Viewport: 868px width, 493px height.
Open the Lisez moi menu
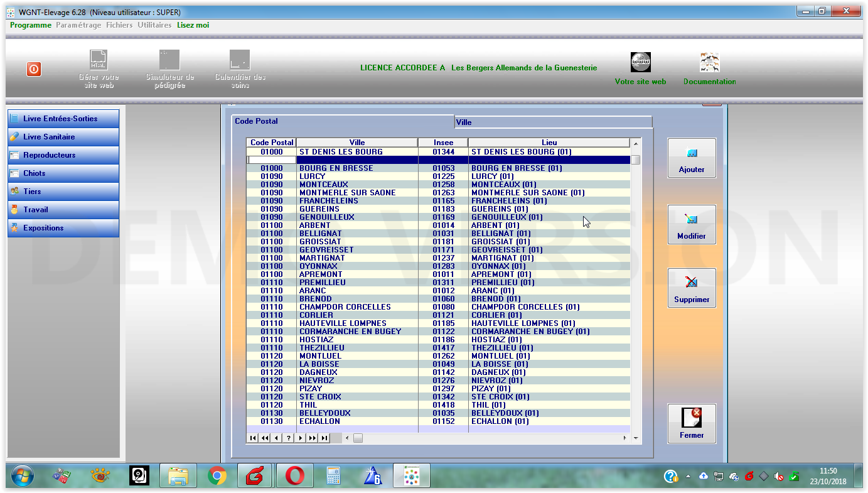click(193, 25)
